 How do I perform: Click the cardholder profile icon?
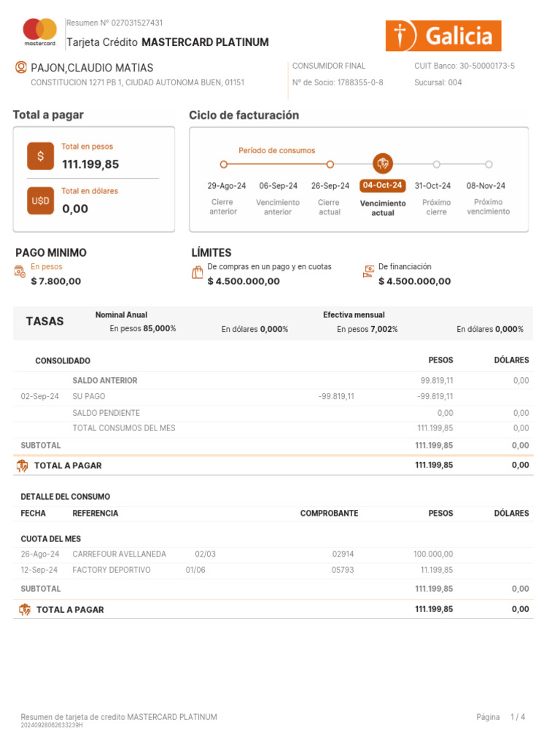pos(21,67)
